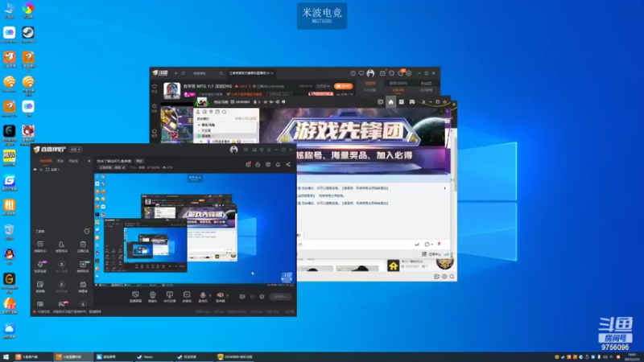
Task: Open watch history clock icon in Douyu
Action: coord(353,73)
